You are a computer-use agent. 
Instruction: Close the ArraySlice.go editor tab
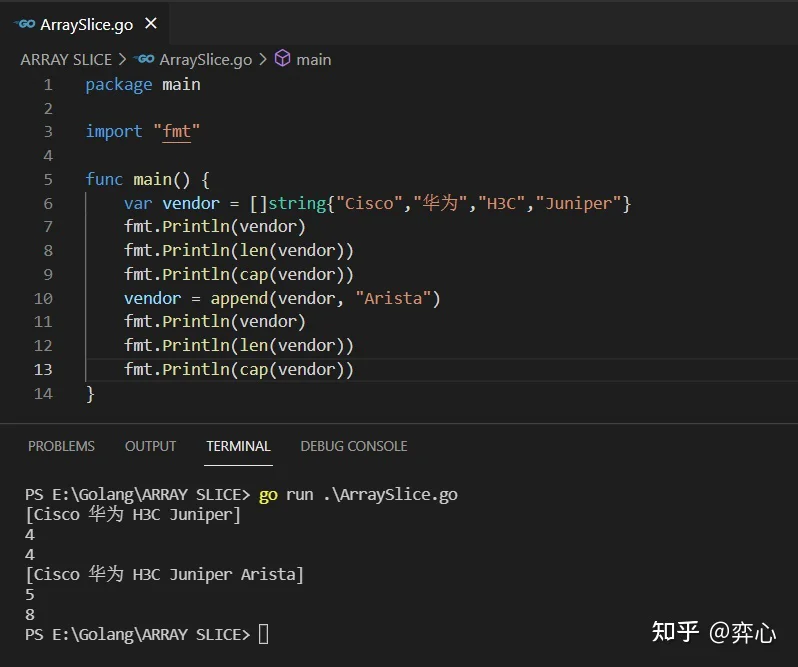(x=151, y=23)
